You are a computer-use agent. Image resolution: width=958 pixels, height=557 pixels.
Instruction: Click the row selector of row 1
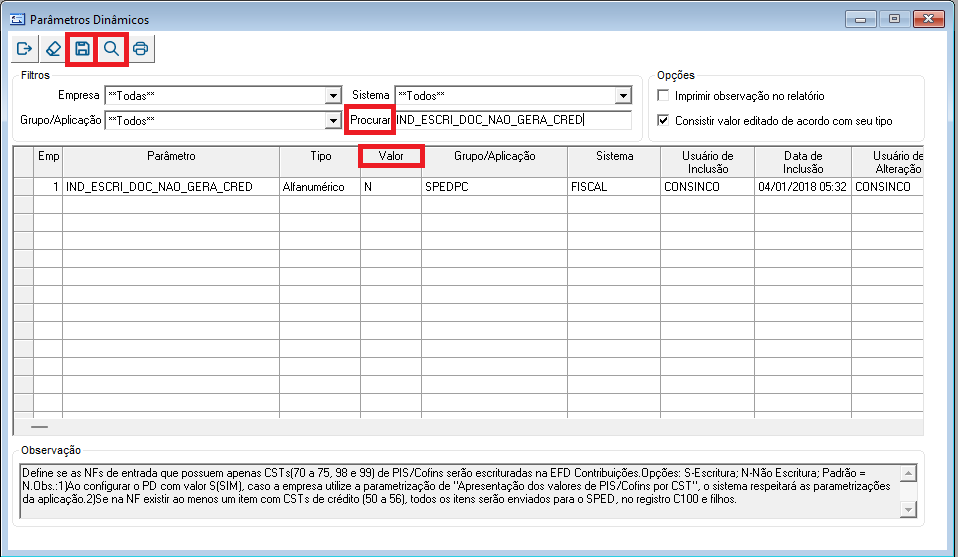(x=24, y=187)
